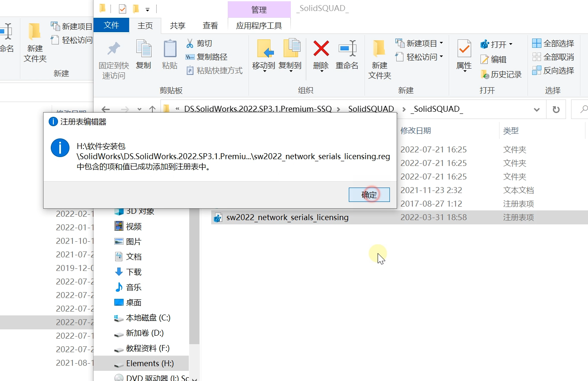Click 复制路径 in the ribbon

pos(207,57)
